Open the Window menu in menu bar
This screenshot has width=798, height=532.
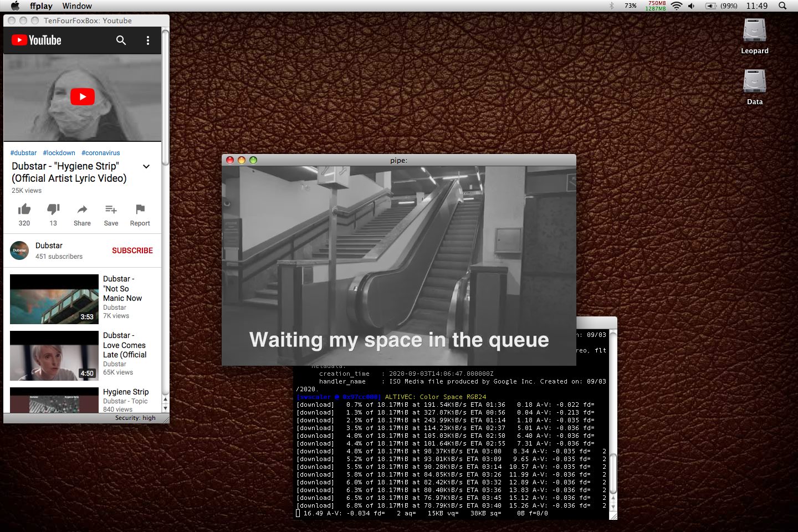click(x=77, y=6)
